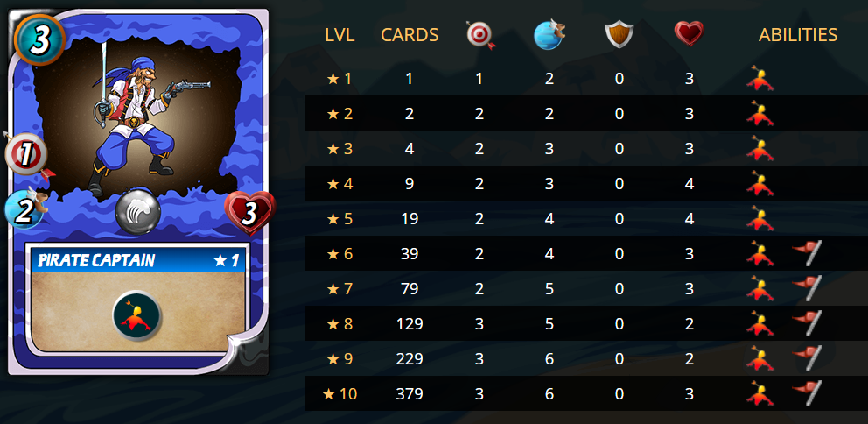
Task: Select the level 8 row with 129 cards
Action: [585, 323]
